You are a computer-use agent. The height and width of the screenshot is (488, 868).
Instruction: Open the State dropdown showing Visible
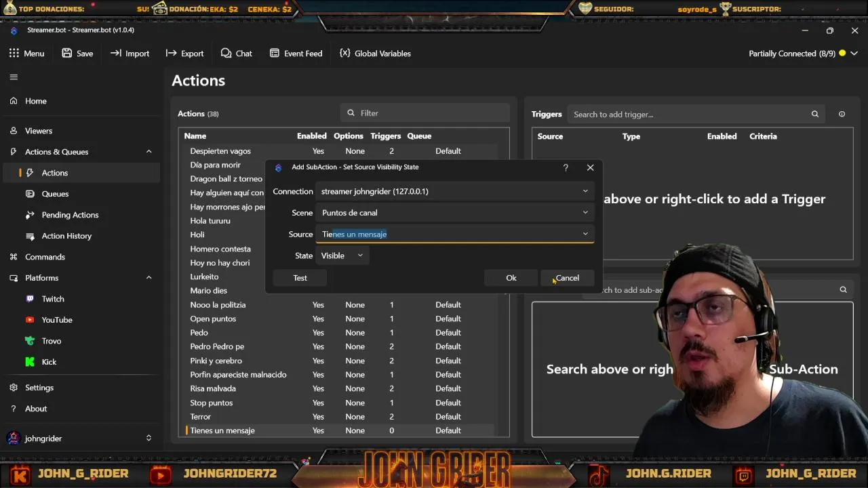click(342, 256)
